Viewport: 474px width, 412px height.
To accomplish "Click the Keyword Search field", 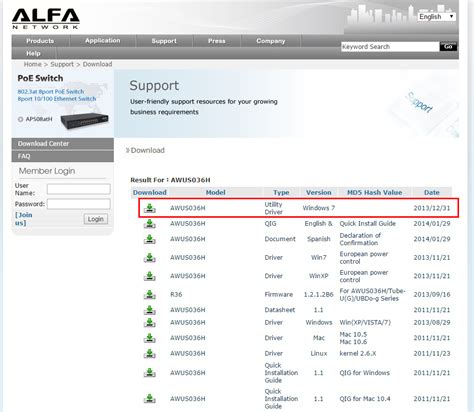I will click(390, 47).
